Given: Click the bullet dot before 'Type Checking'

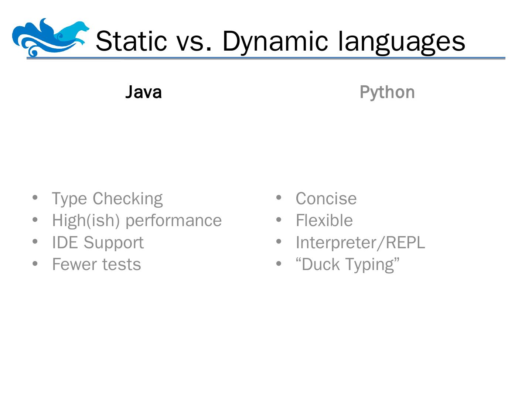Looking at the screenshot, I should tap(35, 198).
